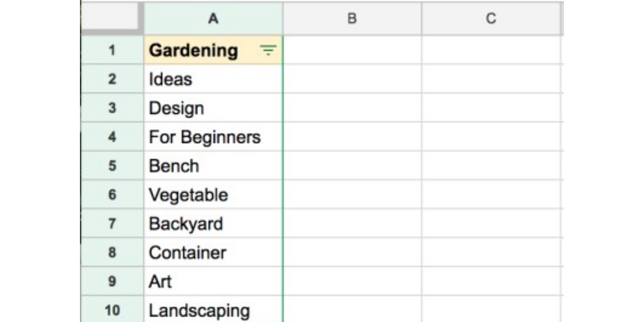Select column C header
The width and height of the screenshot is (644, 322).
(x=491, y=19)
